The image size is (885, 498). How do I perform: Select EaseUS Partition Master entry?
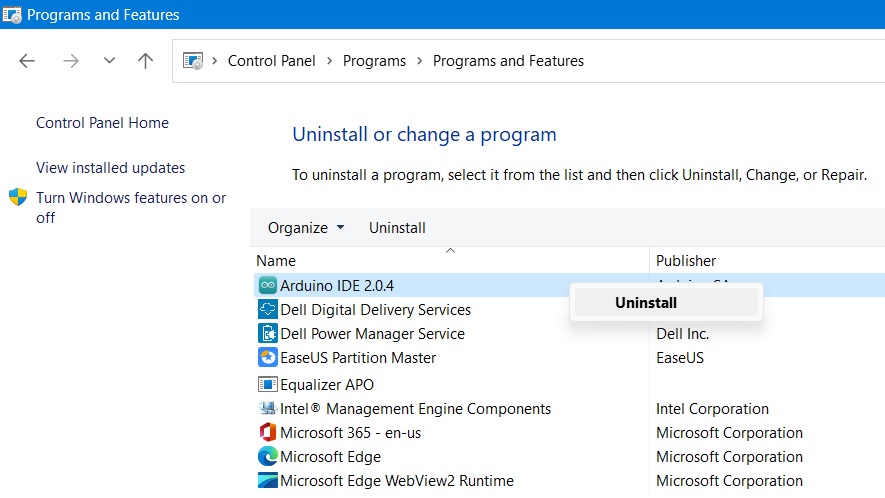click(x=358, y=357)
